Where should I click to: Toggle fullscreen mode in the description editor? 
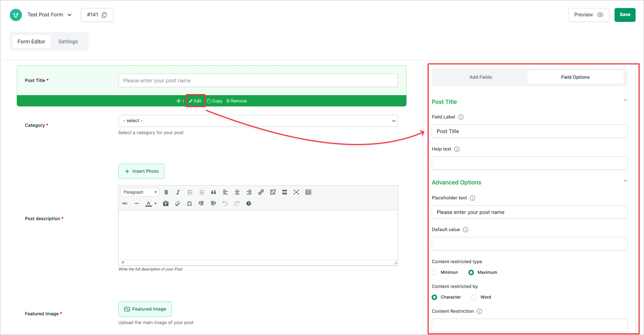point(296,192)
